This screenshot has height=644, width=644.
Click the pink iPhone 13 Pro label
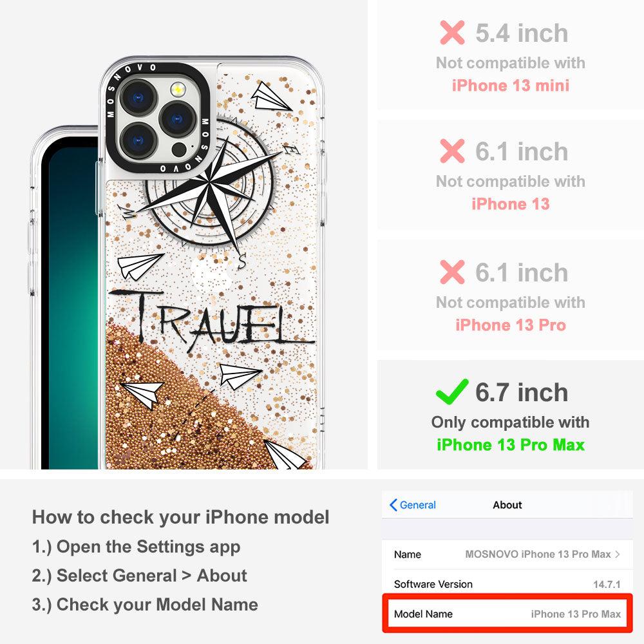point(511,325)
